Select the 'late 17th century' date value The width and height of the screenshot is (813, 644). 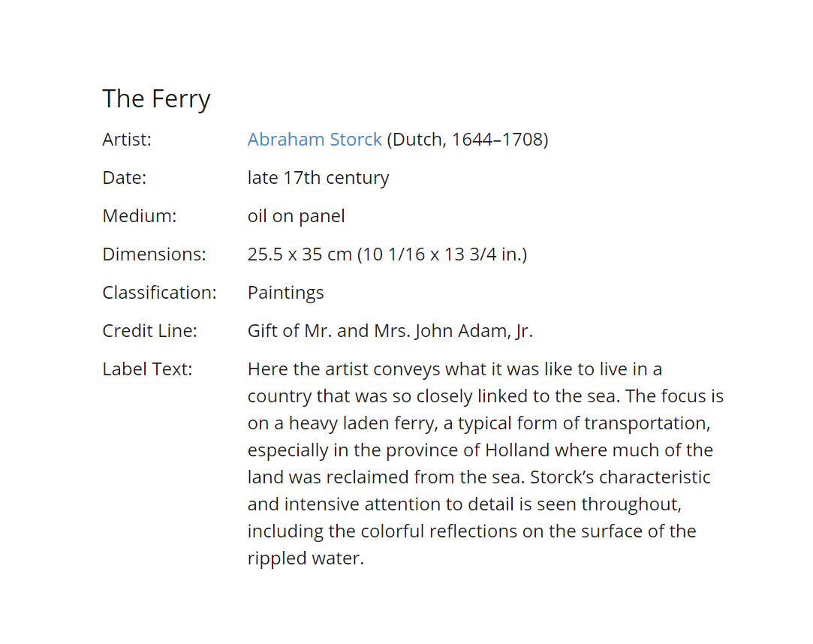tap(318, 178)
